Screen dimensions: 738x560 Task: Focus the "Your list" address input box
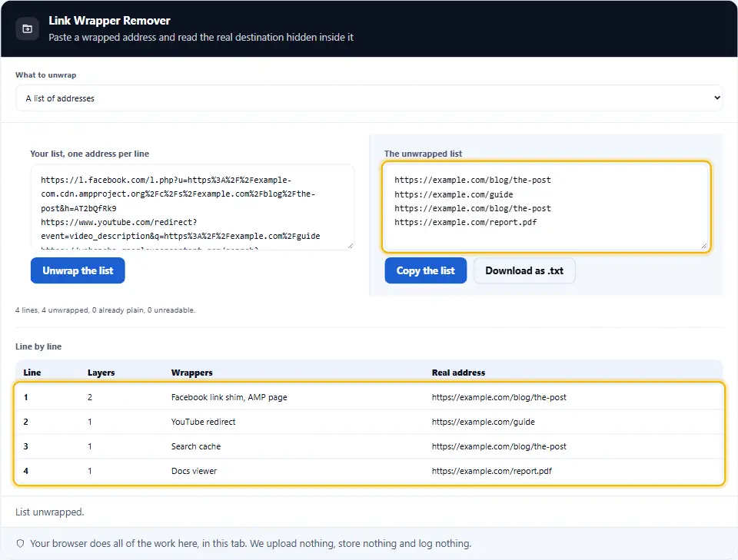click(x=192, y=207)
